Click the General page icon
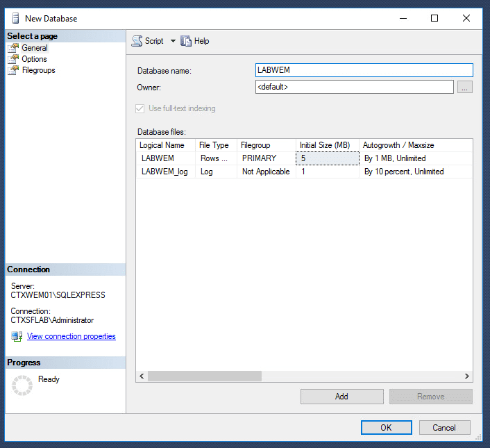This screenshot has width=490, height=448. 13,48
